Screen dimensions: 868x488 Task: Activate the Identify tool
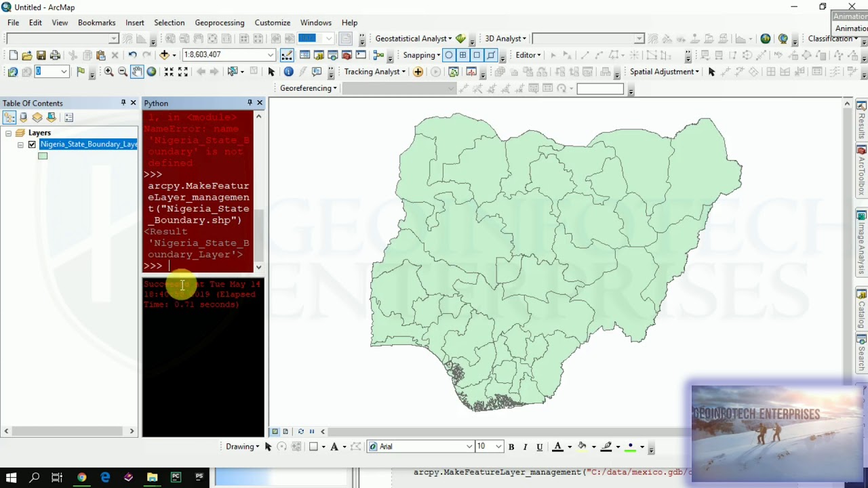(x=288, y=71)
